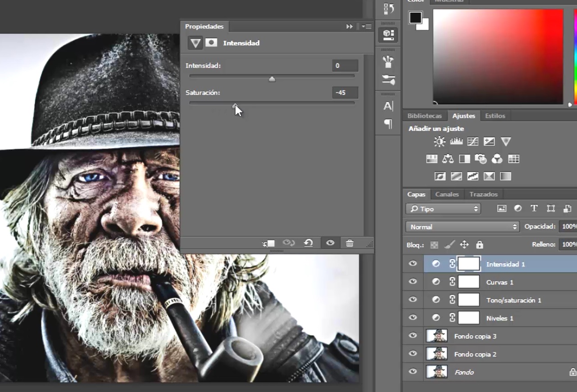This screenshot has width=577, height=392.
Task: Click the Intensidad slider handle
Action: click(272, 79)
